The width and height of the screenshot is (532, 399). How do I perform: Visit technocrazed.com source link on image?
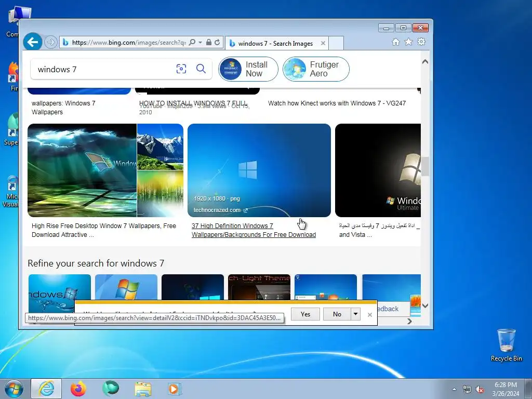[x=220, y=210]
